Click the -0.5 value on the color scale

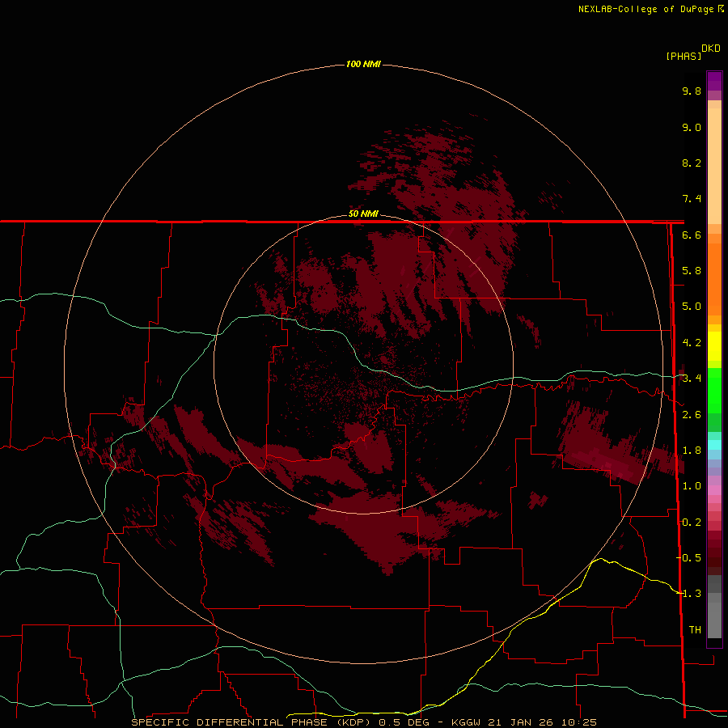tap(688, 557)
